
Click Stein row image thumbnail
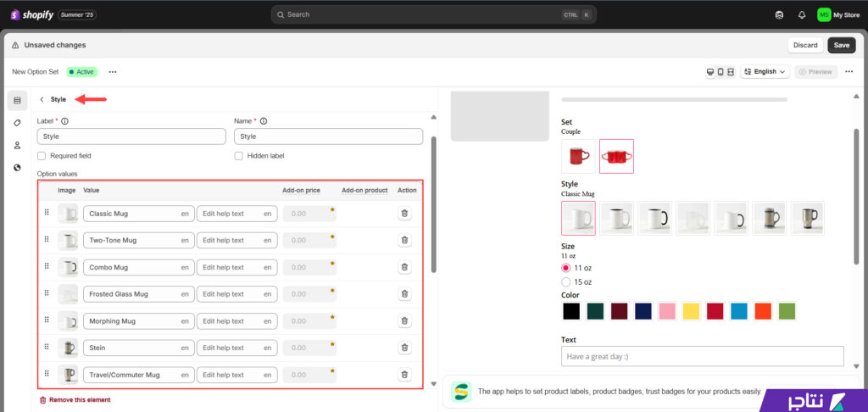click(68, 348)
